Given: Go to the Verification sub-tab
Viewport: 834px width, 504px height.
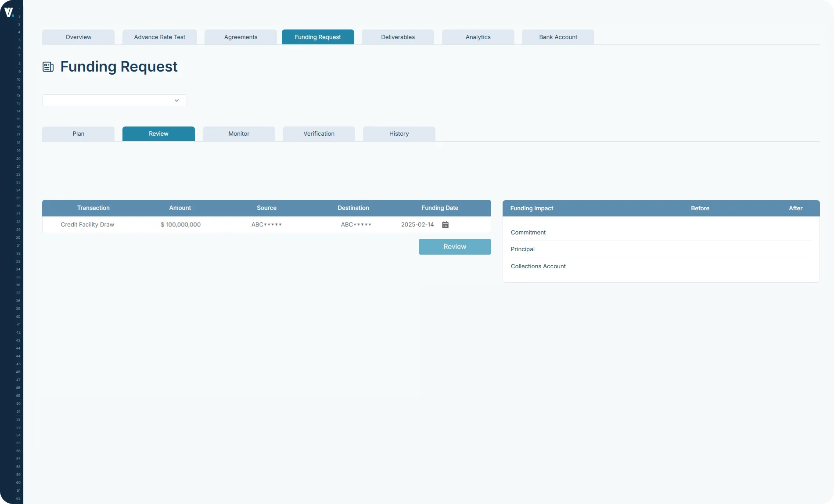Looking at the screenshot, I should (319, 133).
